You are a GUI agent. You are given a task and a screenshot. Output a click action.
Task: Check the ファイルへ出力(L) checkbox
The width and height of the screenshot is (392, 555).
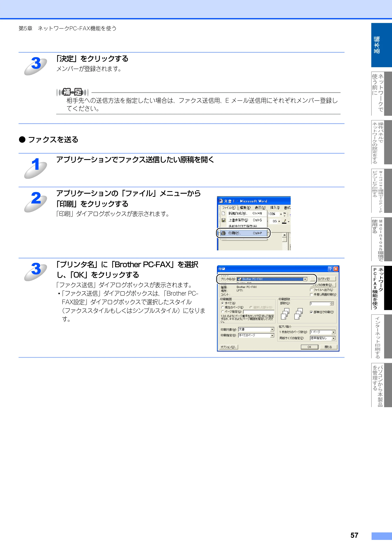(311, 290)
